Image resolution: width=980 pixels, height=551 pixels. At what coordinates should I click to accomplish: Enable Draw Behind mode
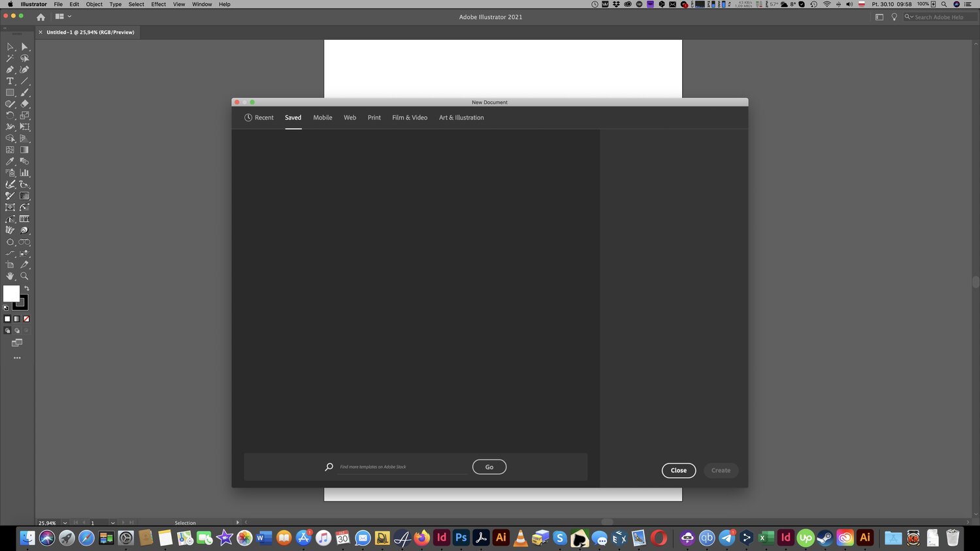(x=17, y=331)
